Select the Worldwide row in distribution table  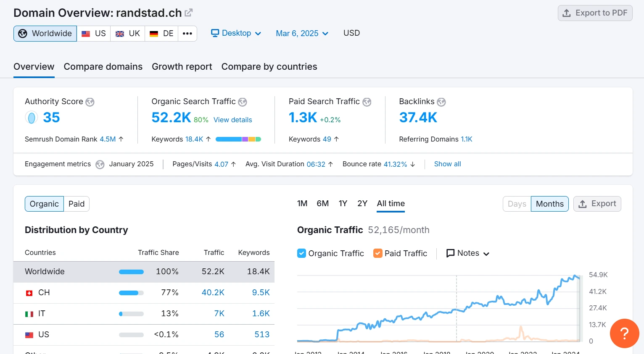[144, 272]
